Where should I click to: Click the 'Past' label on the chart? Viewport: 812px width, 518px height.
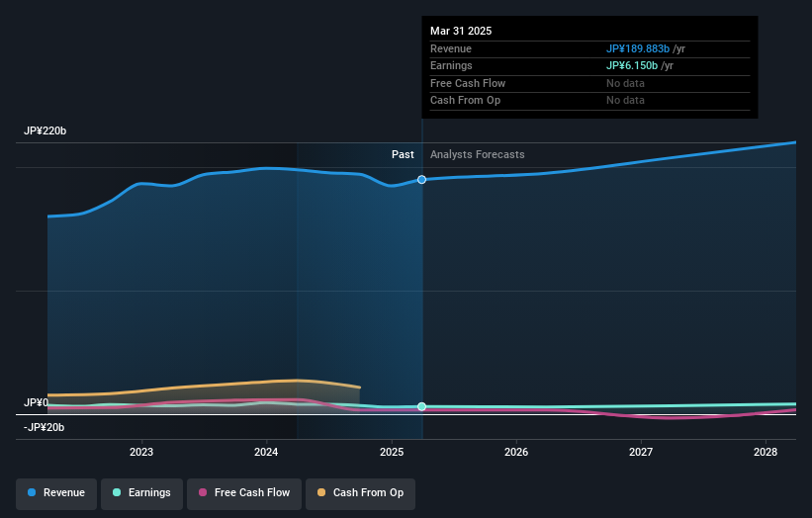[x=403, y=155]
